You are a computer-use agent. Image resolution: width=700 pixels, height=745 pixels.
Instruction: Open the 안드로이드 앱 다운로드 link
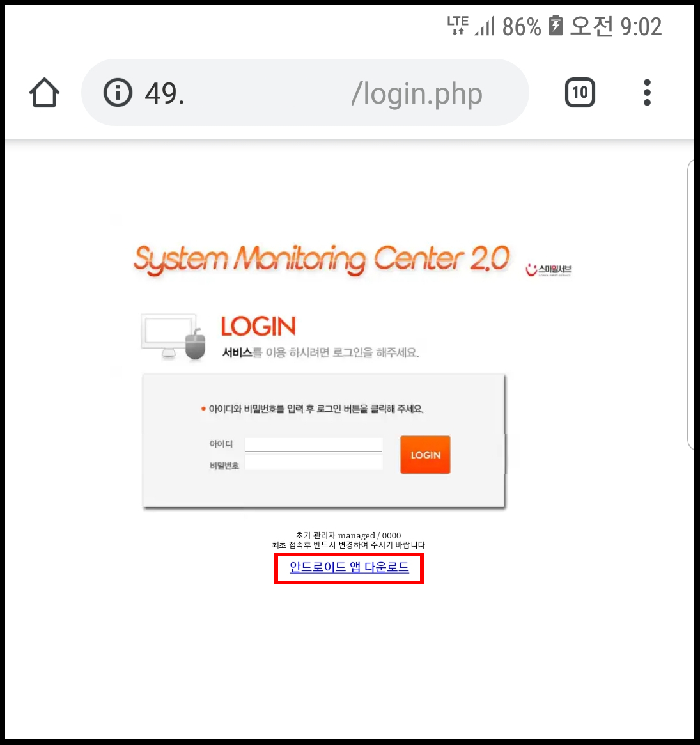(x=349, y=567)
